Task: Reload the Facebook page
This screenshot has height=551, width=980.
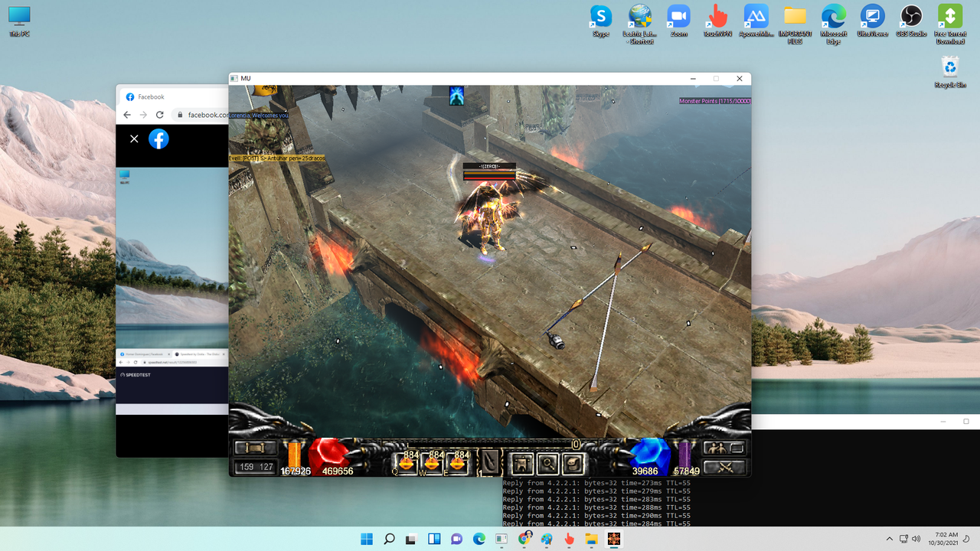Action: (x=159, y=115)
